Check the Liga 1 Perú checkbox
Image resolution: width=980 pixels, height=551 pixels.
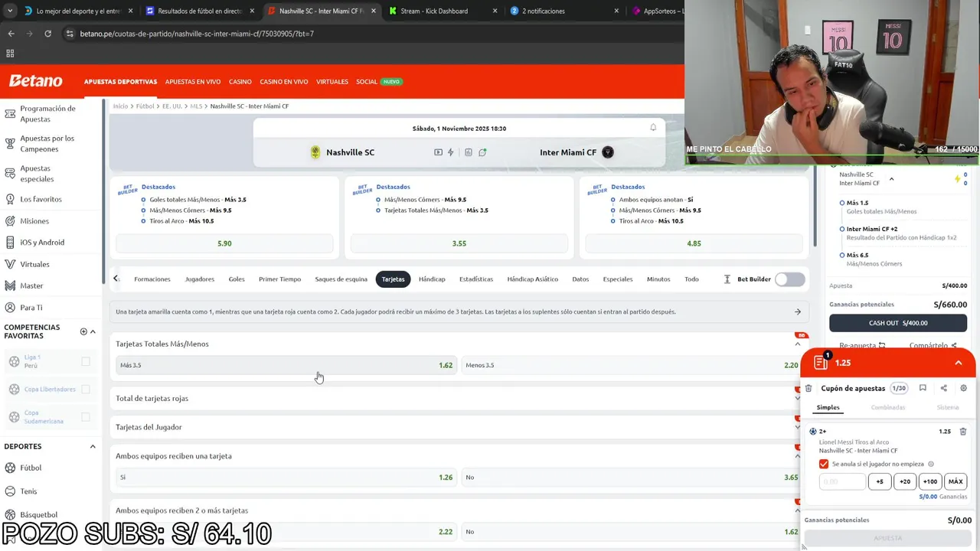point(86,361)
